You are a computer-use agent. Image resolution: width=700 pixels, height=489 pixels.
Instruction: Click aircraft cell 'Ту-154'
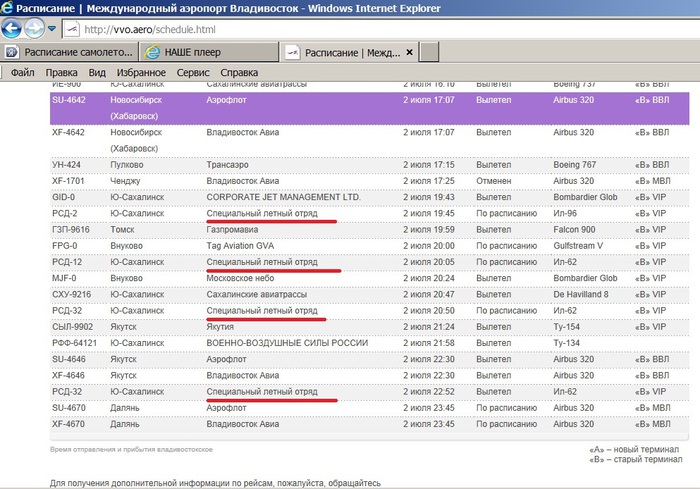(x=567, y=327)
